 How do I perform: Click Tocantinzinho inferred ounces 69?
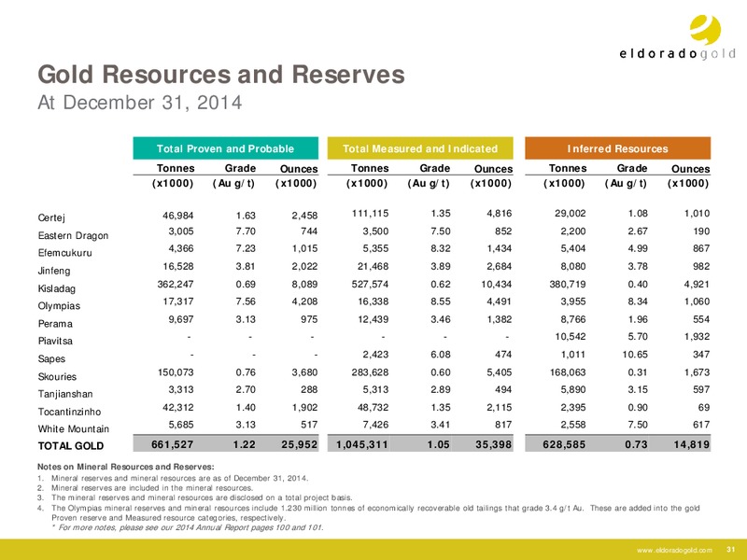[x=704, y=408]
